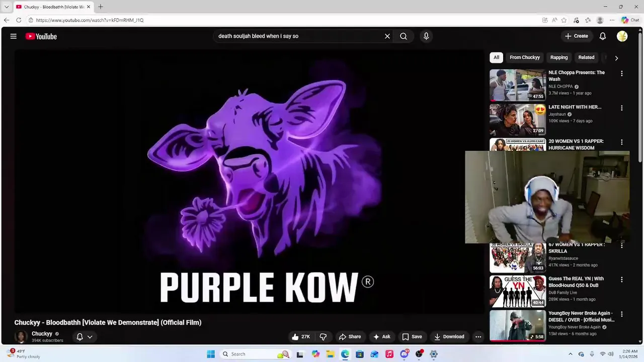The image size is (644, 362).
Task: Open the Ask AI button
Action: pyautogui.click(x=381, y=337)
